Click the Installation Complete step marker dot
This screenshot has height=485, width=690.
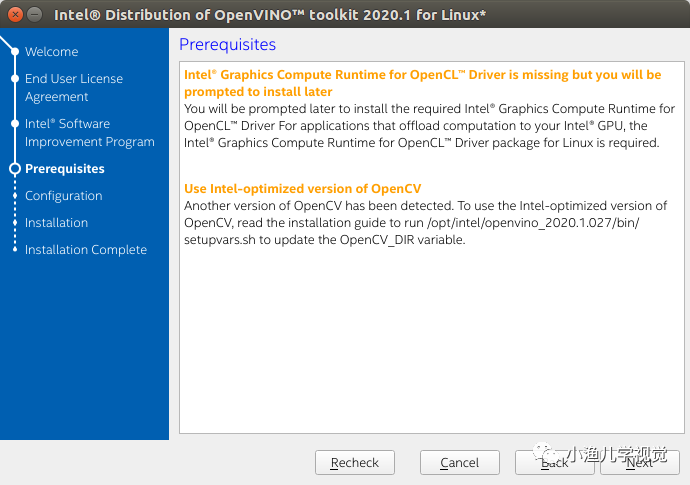point(15,250)
